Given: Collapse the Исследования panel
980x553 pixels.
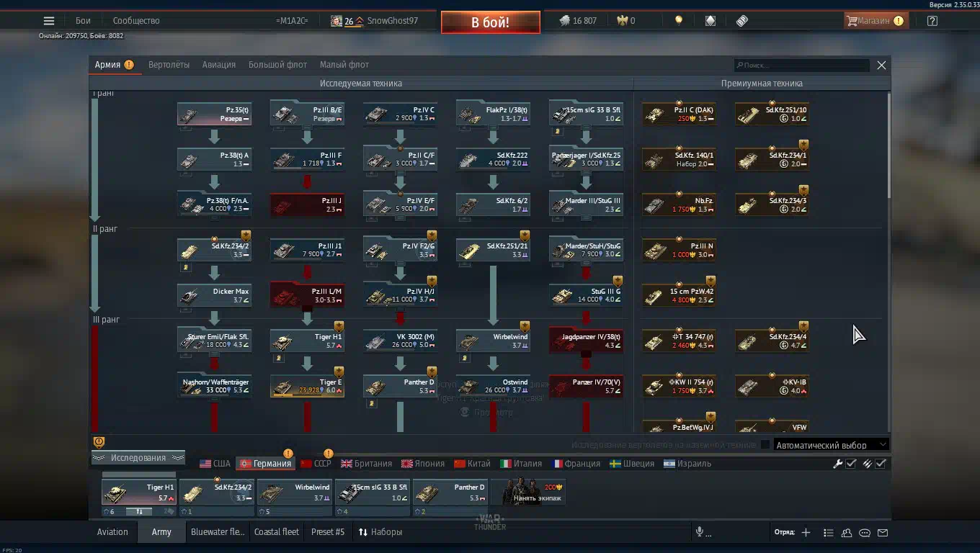Looking at the screenshot, I should (x=138, y=458).
